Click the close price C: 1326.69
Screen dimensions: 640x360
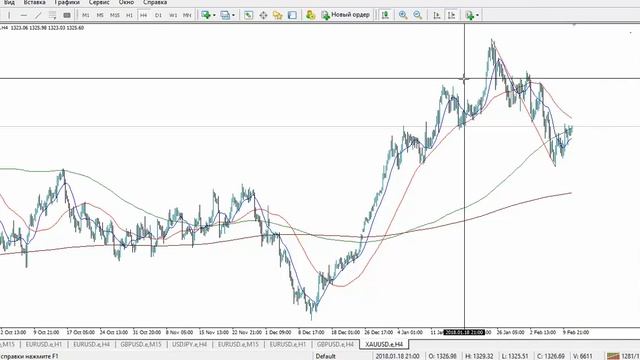pos(551,356)
